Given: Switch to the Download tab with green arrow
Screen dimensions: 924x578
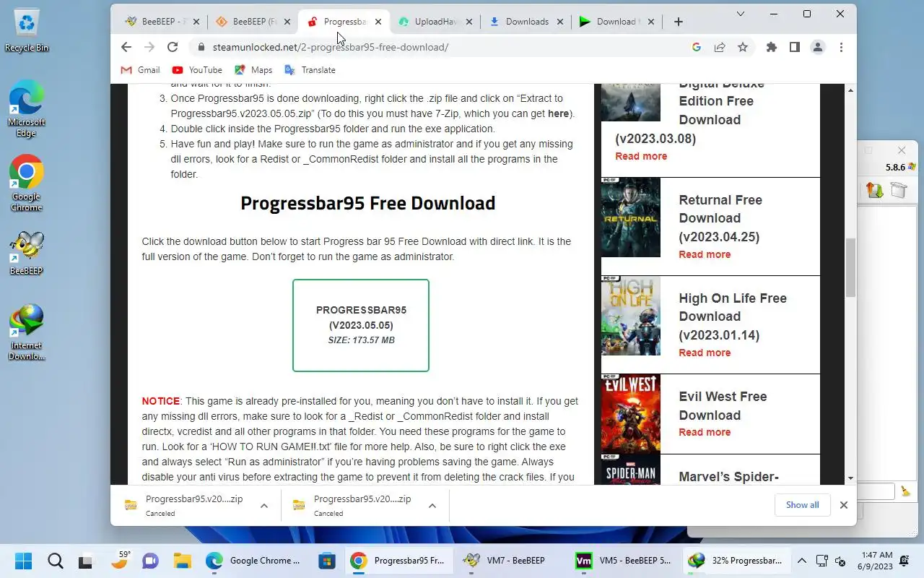Looking at the screenshot, I should [x=617, y=22].
